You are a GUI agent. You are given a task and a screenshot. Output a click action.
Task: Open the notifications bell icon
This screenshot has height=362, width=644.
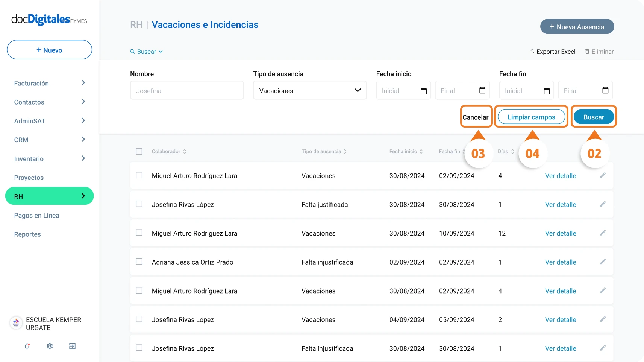coord(27,346)
